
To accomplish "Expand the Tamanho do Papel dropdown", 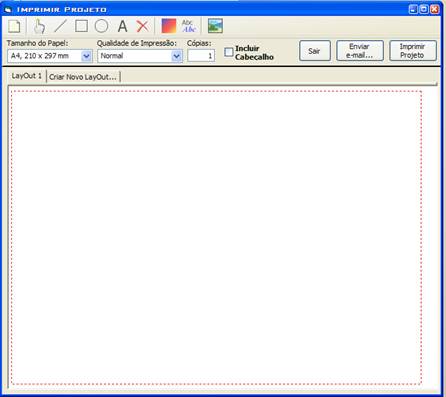I will (x=86, y=56).
